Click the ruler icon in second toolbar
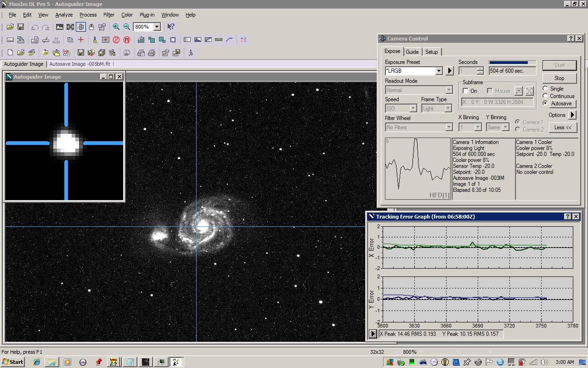 [10, 40]
